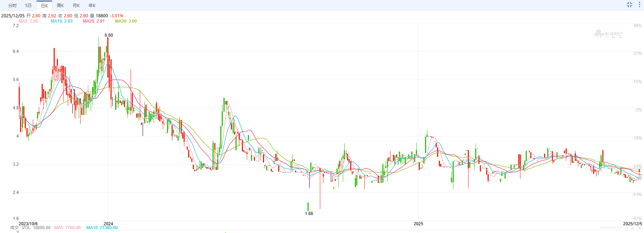Click the Sina Finance watermark logo

[608, 34]
